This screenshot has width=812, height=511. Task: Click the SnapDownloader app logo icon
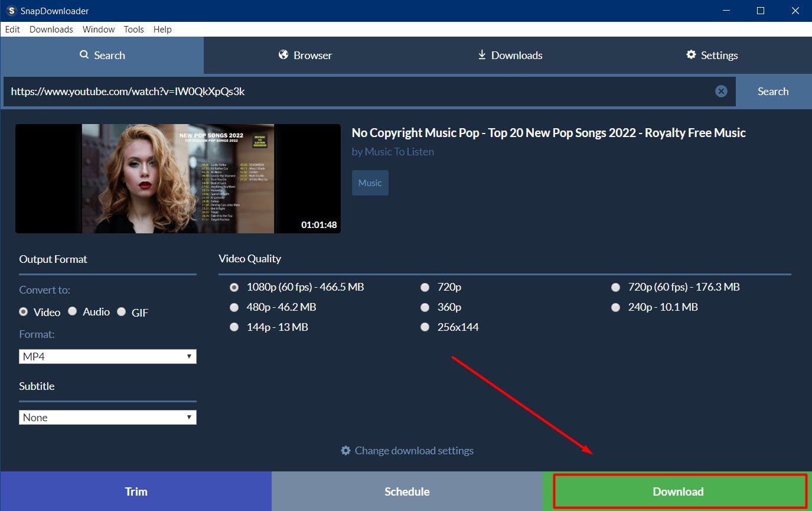[11, 11]
